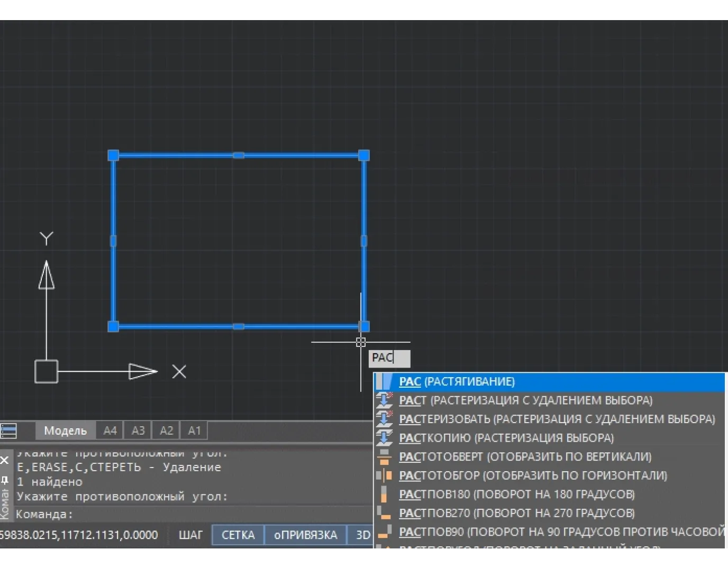Click the РАСТПОВ270 rotate 270 icon
This screenshot has height=568, width=728.
[384, 513]
